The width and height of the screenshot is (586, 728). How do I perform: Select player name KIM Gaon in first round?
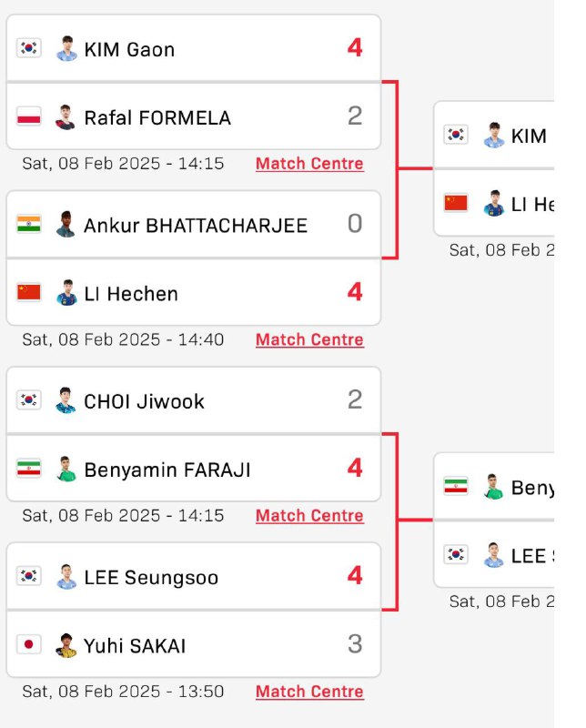pos(129,49)
